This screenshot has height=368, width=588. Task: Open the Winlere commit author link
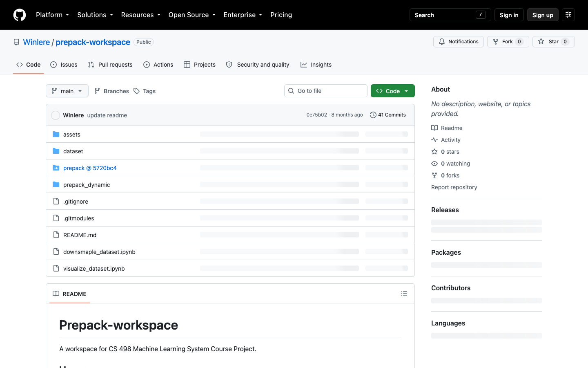click(x=73, y=115)
